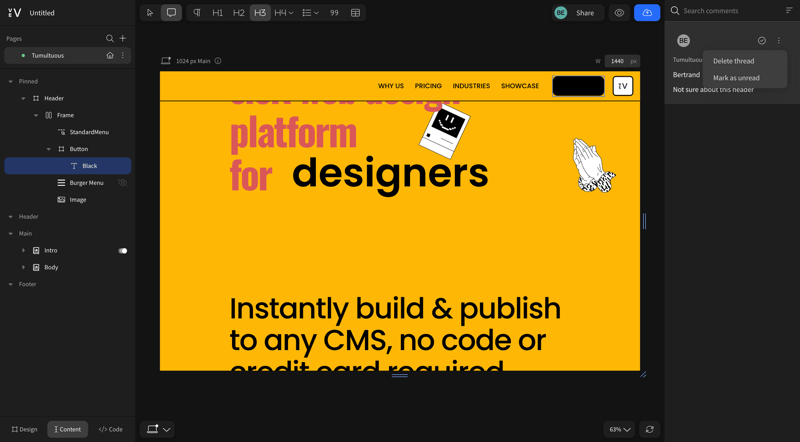Add a new page
The image size is (800, 442).
click(122, 38)
